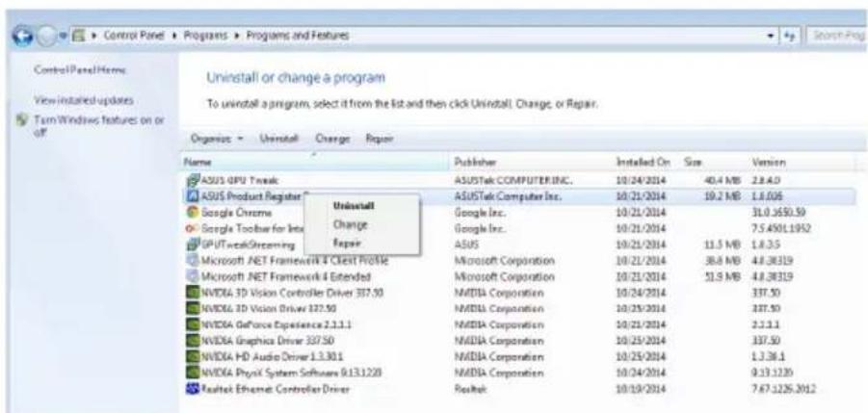Click the 7.67.1226.2012 version cell
The width and height of the screenshot is (868, 413).
(784, 389)
